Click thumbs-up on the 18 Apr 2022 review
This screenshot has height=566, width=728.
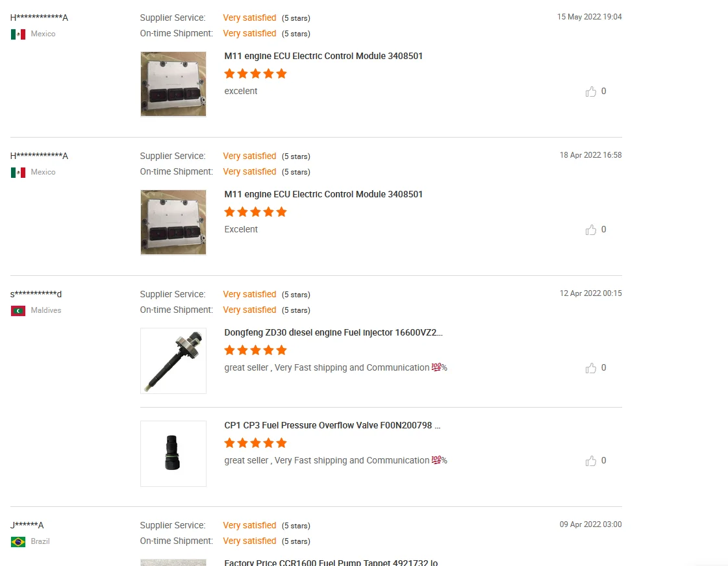[x=590, y=230]
